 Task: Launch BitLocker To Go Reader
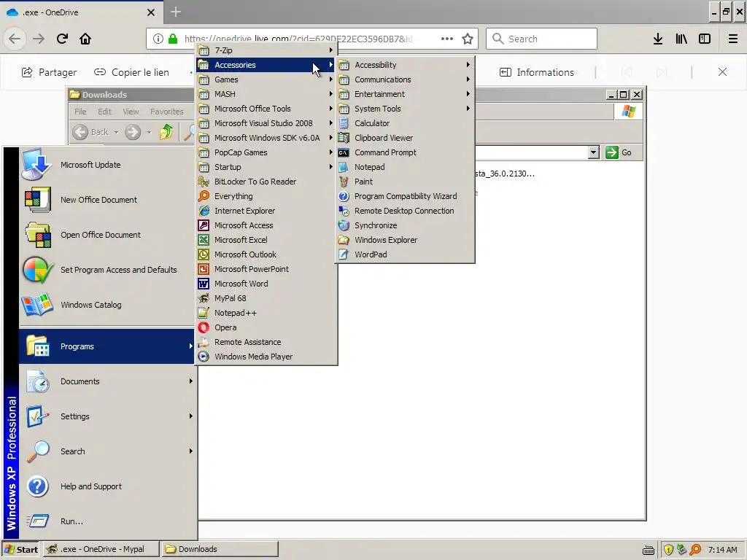(x=266, y=182)
